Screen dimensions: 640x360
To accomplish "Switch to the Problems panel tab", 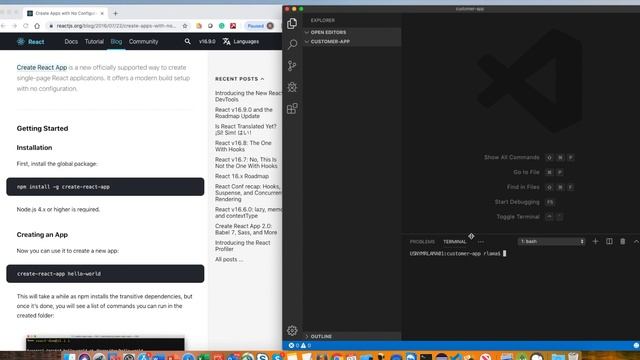I will (422, 242).
